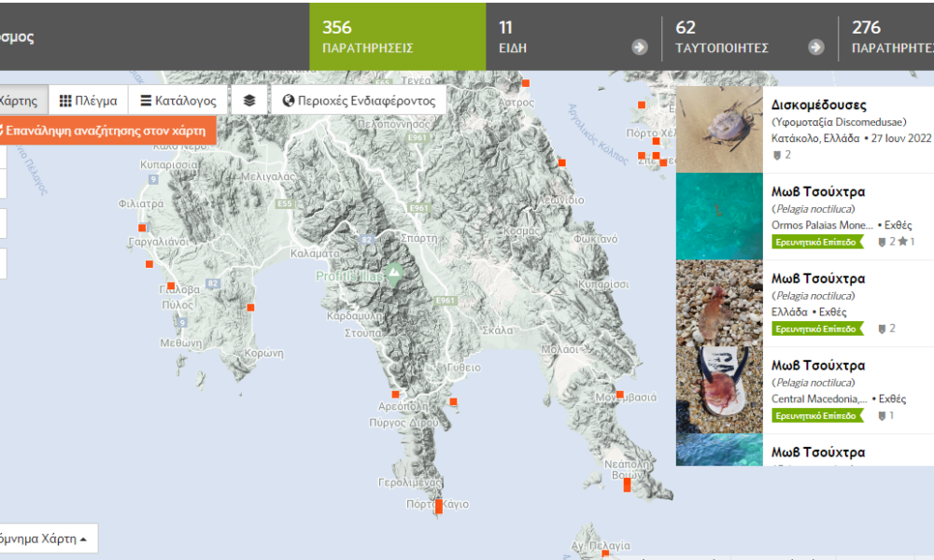Image resolution: width=934 pixels, height=560 pixels.
Task: Click the partial Μωβ Τσούχτρα card at bottom
Action: (805, 450)
